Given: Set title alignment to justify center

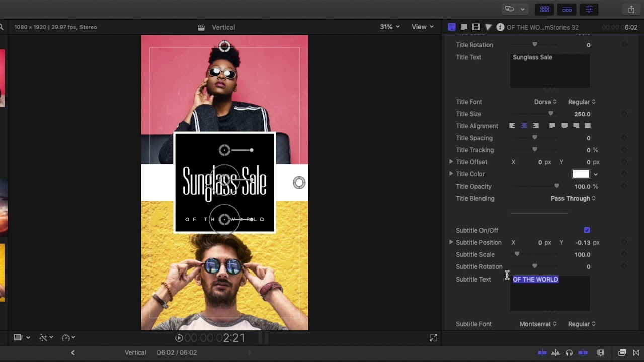Looking at the screenshot, I should tap(564, 126).
